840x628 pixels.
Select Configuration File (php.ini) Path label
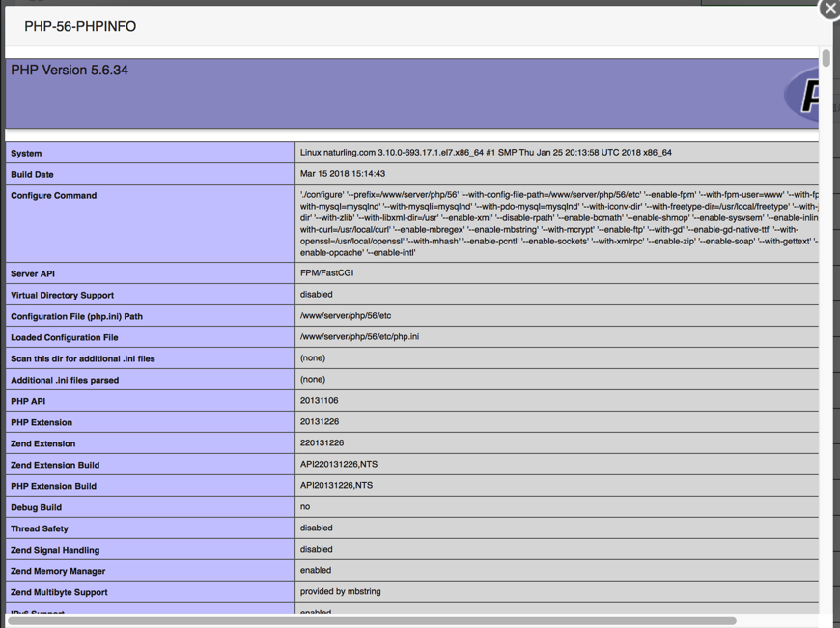(x=76, y=316)
